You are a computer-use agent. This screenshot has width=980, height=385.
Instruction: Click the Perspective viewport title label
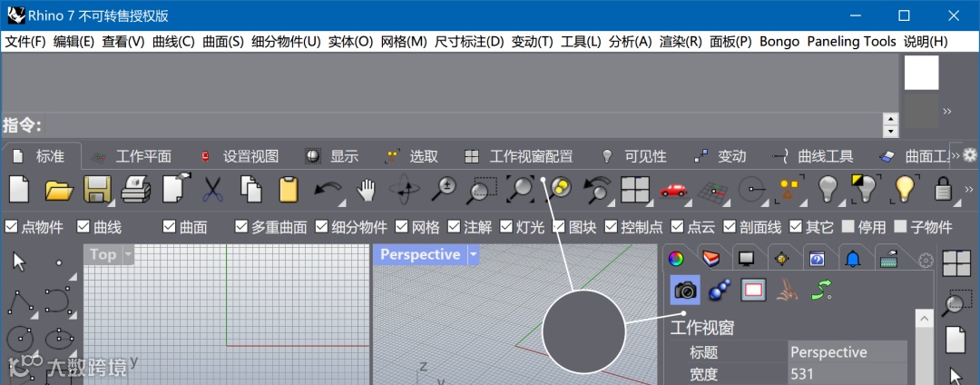420,254
